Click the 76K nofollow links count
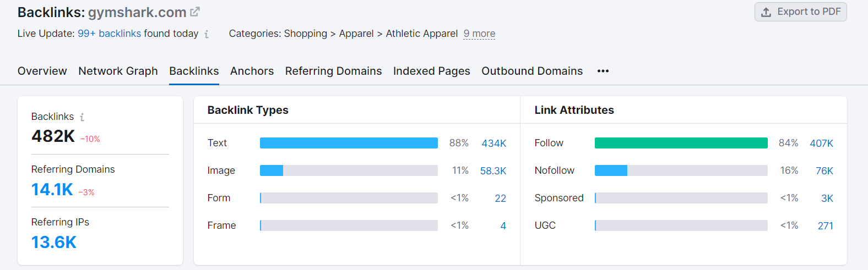Viewport: 868px width, 270px height. tap(824, 170)
